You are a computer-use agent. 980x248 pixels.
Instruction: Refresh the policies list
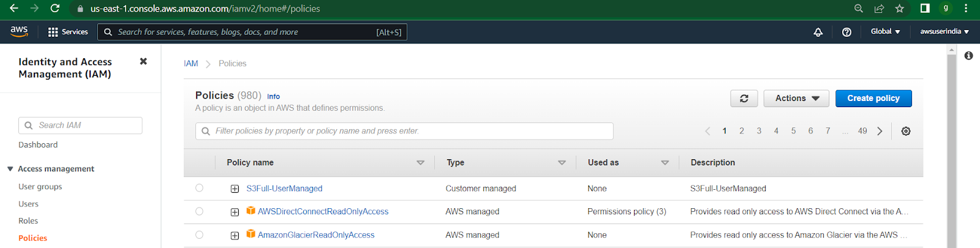click(744, 99)
